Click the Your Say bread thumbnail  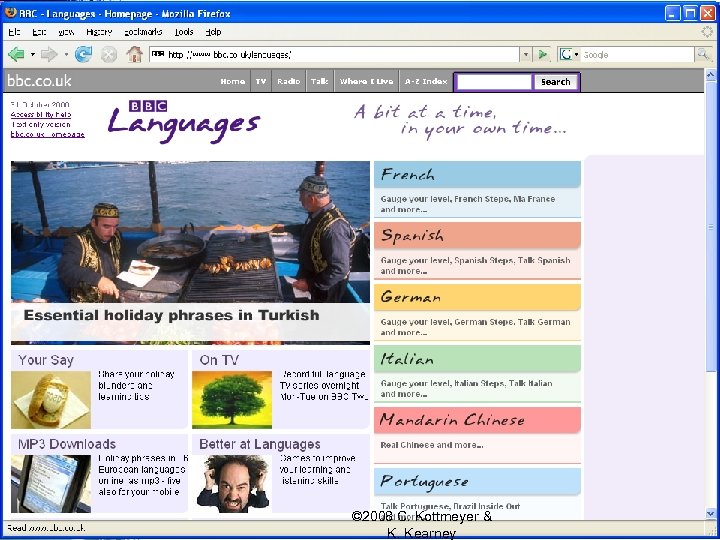pos(51,400)
